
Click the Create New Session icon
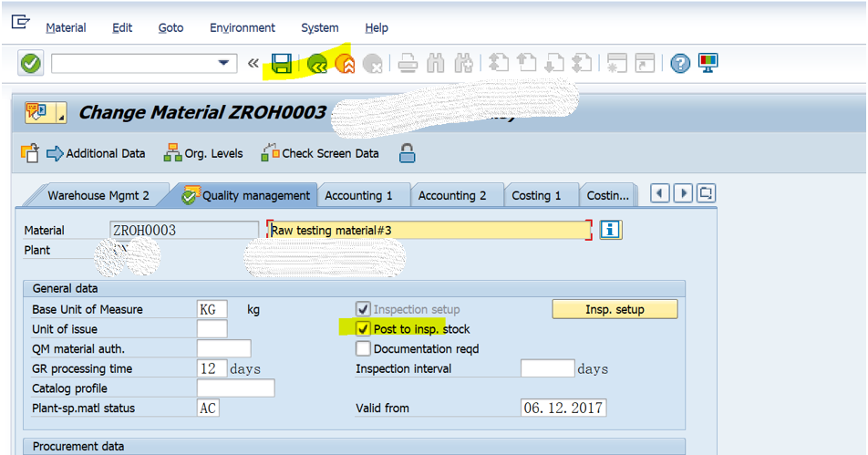pos(617,63)
